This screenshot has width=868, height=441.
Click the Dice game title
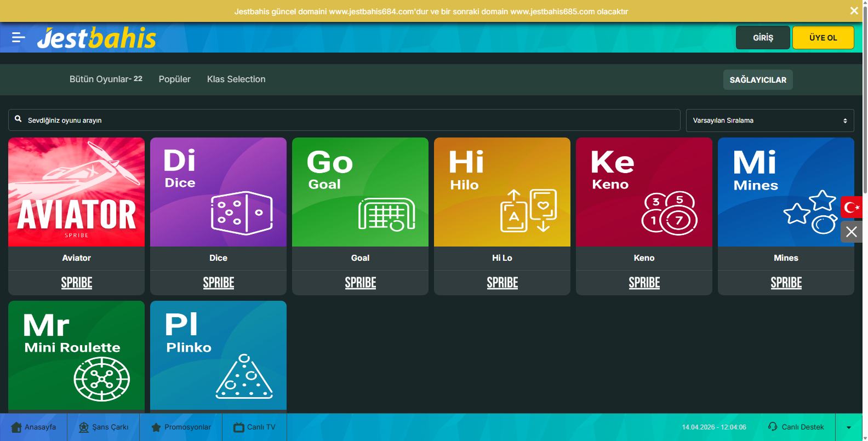pos(218,258)
